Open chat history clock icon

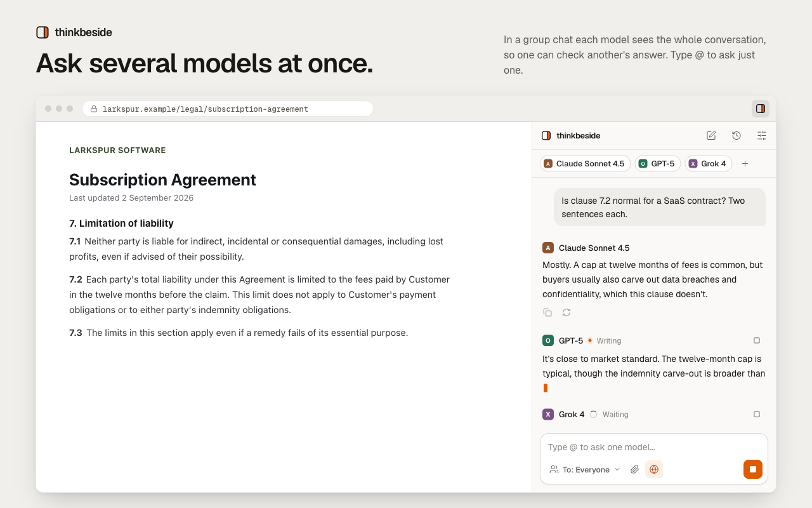[x=737, y=135]
